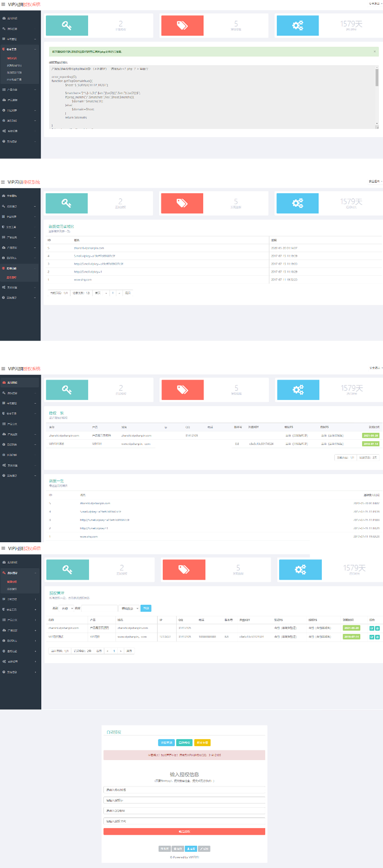
Task: Collapse the expanded 安全工具 sidebar menu
Action: point(19,49)
